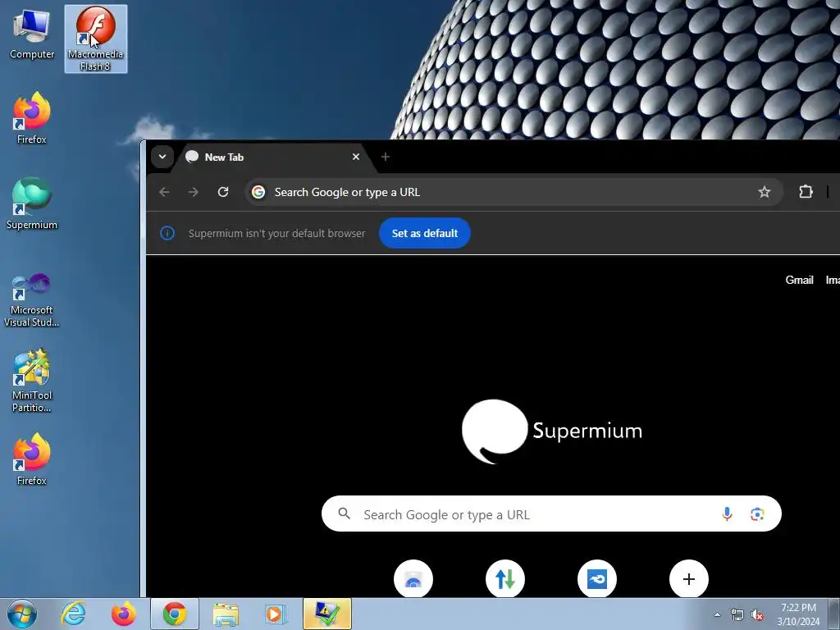Viewport: 840px width, 630px height.
Task: Select the Microsoft Visual Studio desktop shortcut
Action: (32, 300)
